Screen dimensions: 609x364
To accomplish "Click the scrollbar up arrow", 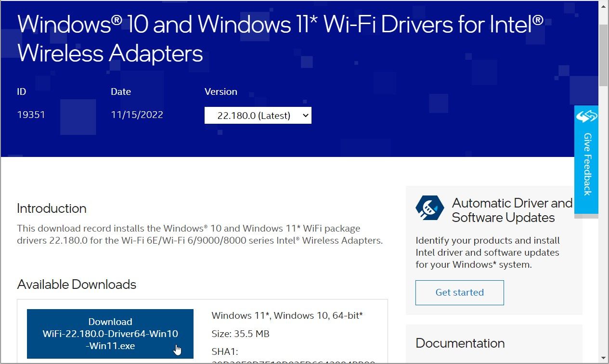I will (604, 6).
